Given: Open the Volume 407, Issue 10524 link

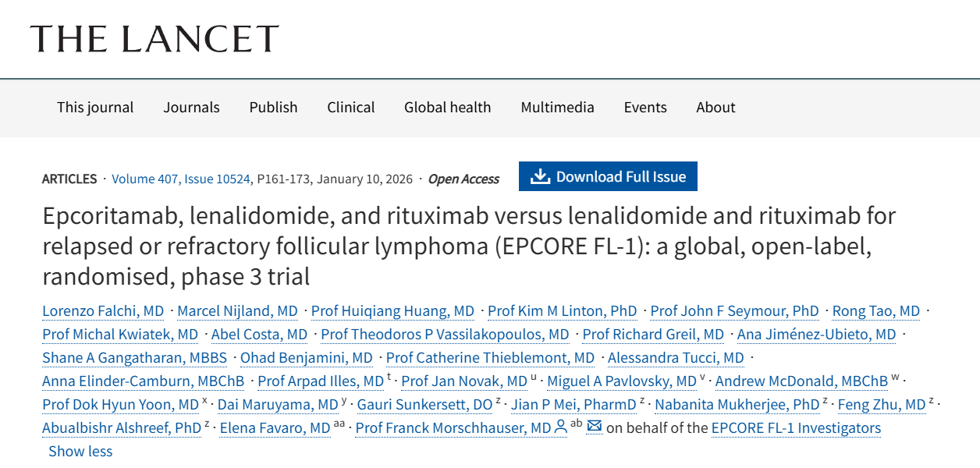Looking at the screenshot, I should (x=181, y=179).
